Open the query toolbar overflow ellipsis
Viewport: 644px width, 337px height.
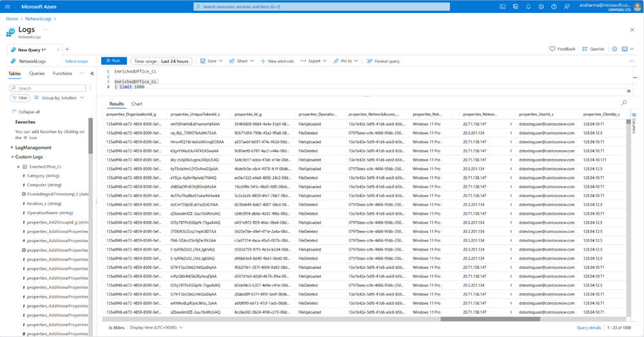632,61
